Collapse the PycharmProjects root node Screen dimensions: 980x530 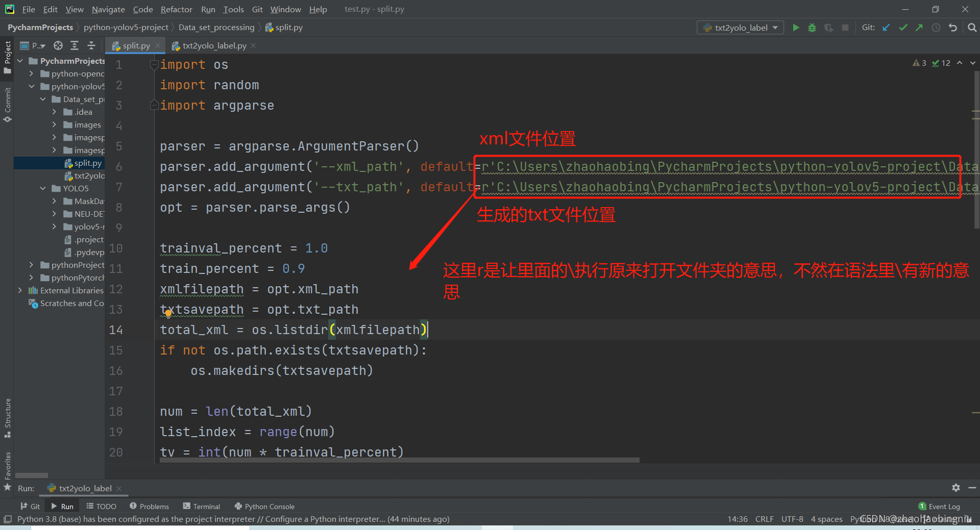tap(20, 61)
